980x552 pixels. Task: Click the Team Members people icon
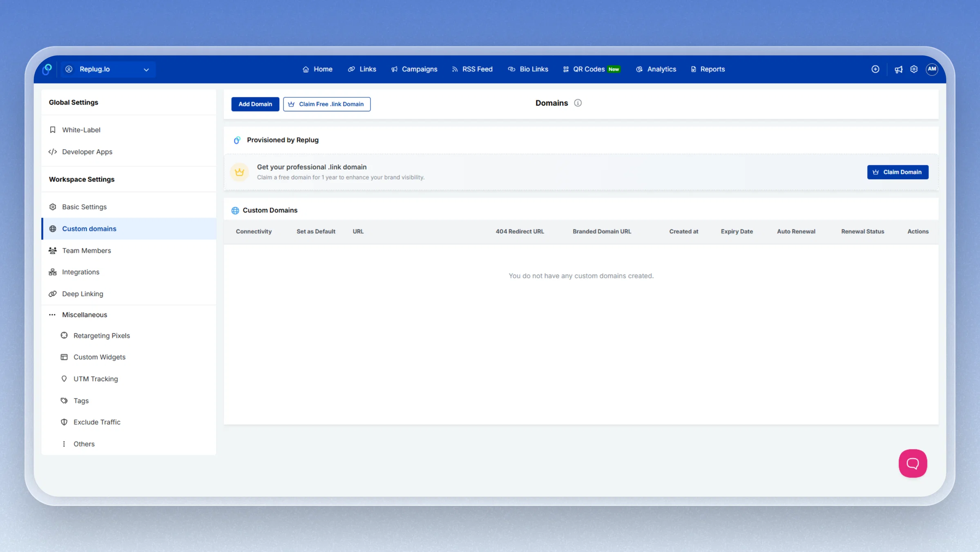click(53, 250)
